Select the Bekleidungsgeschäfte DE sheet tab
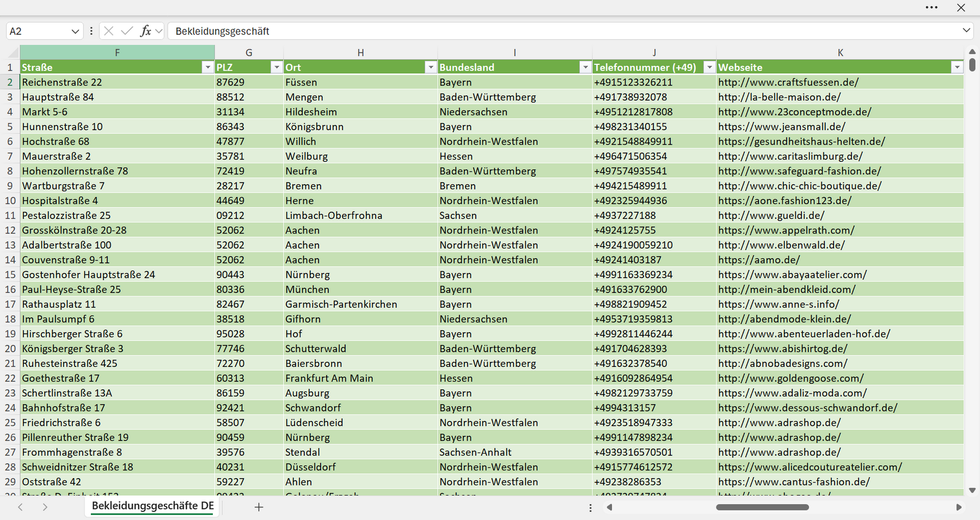 click(x=152, y=506)
